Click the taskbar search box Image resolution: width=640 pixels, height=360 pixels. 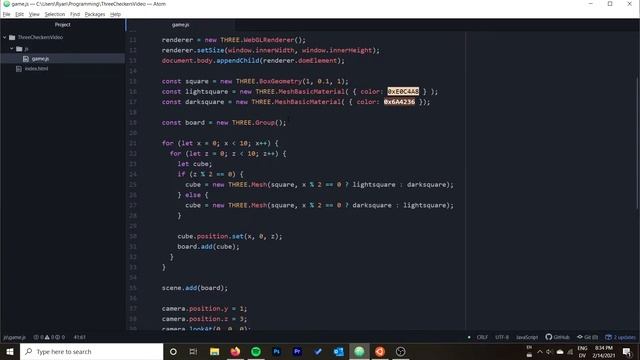tap(91, 351)
